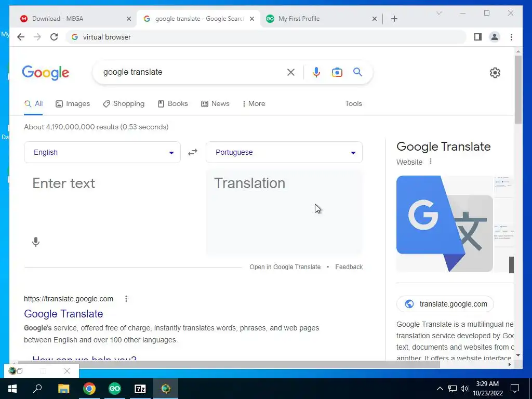Switch to Images results
This screenshot has height=399, width=532.
coord(73,104)
